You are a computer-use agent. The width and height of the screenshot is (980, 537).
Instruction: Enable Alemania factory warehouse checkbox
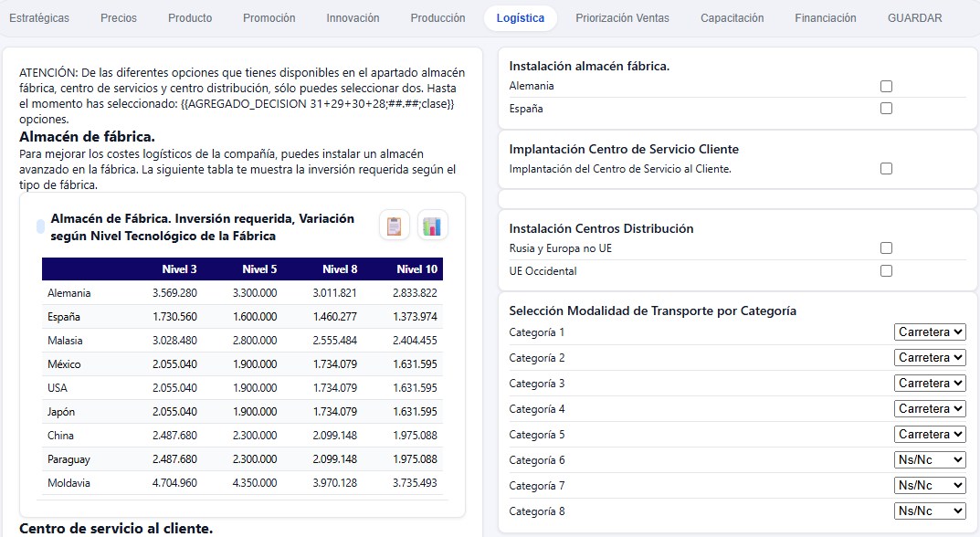pyautogui.click(x=886, y=86)
